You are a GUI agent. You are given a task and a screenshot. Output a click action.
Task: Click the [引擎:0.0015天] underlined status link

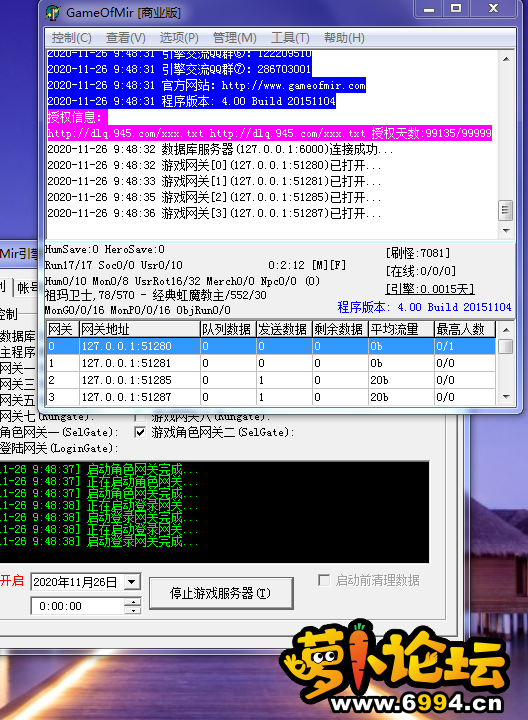tap(430, 289)
